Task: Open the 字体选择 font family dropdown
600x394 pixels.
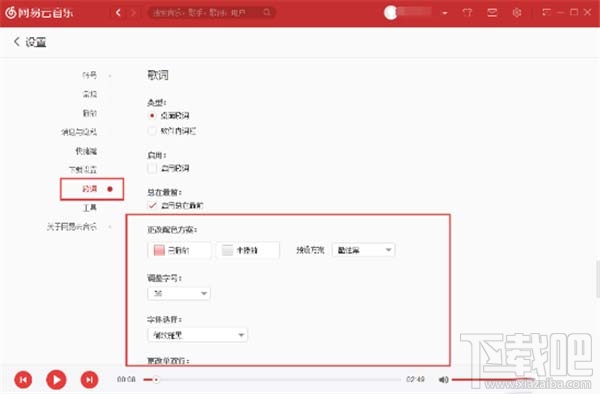Action: (197, 335)
